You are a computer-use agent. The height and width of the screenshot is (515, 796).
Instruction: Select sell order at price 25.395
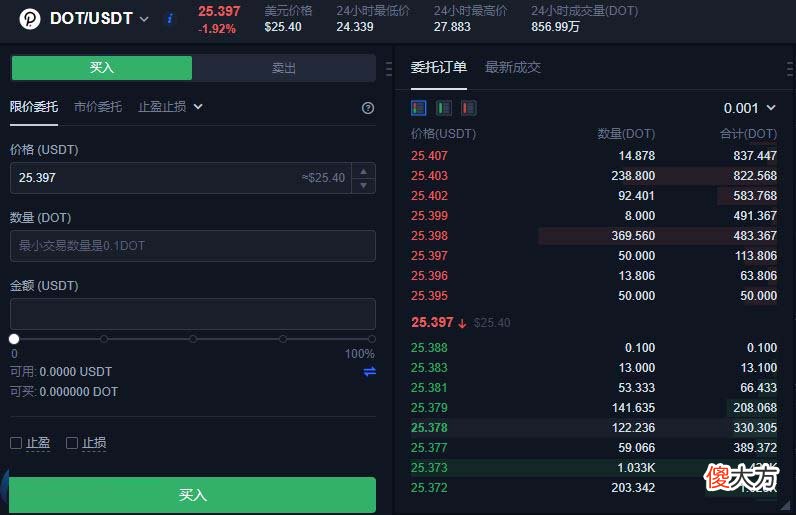(x=593, y=296)
